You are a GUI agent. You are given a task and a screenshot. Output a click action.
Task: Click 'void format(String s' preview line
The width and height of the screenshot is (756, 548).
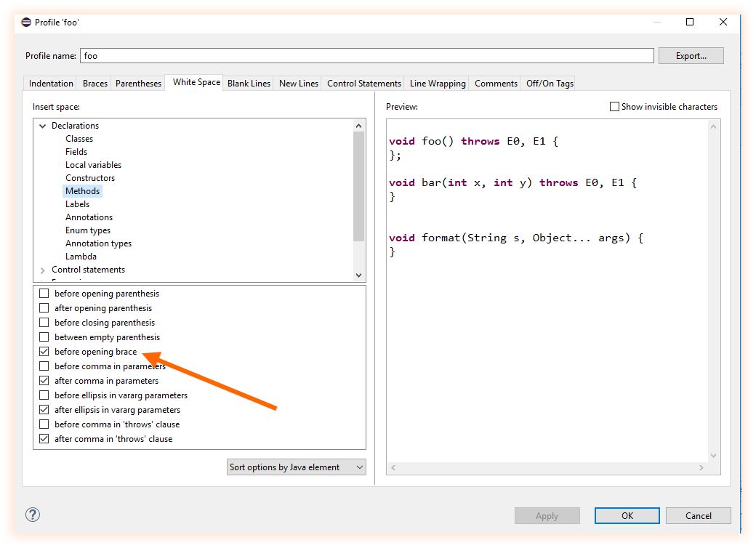[x=516, y=238]
